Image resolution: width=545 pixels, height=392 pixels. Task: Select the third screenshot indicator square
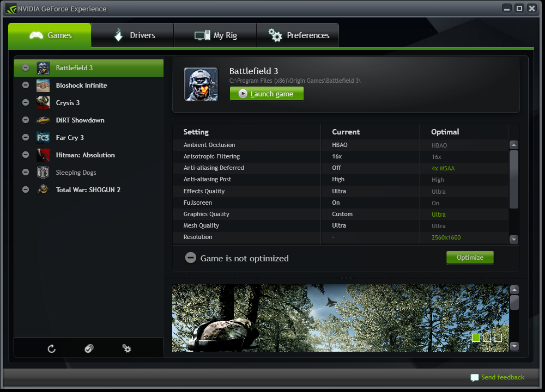(498, 338)
